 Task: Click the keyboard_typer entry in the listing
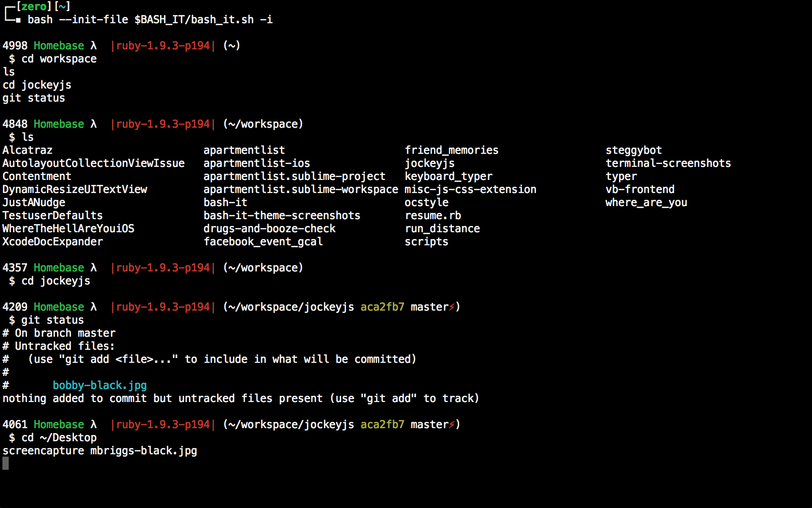pos(449,176)
